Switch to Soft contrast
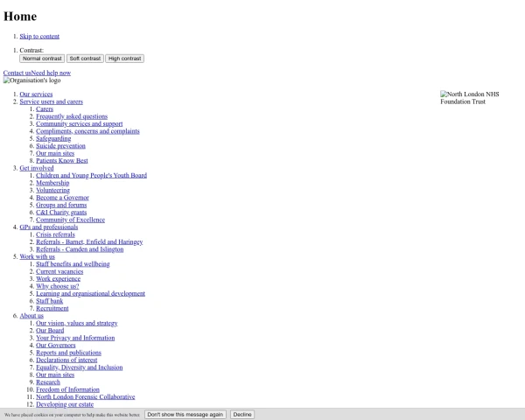This screenshot has height=420, width=525. tap(85, 59)
